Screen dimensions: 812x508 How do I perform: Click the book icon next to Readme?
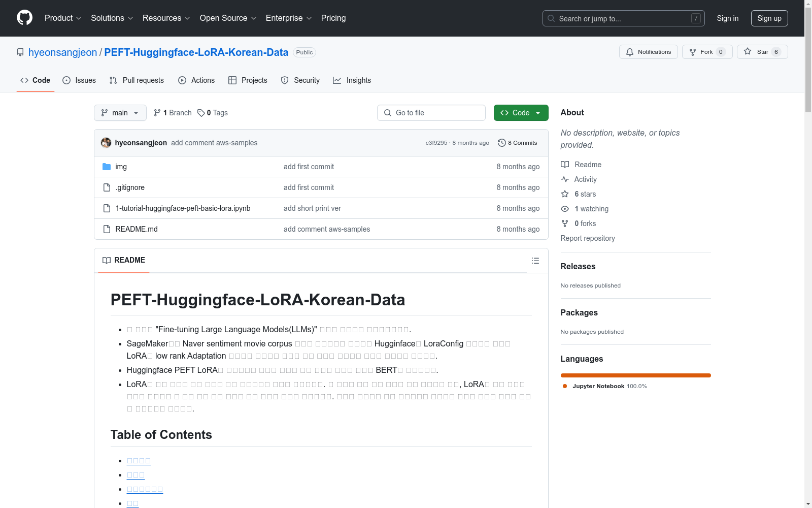coord(565,165)
